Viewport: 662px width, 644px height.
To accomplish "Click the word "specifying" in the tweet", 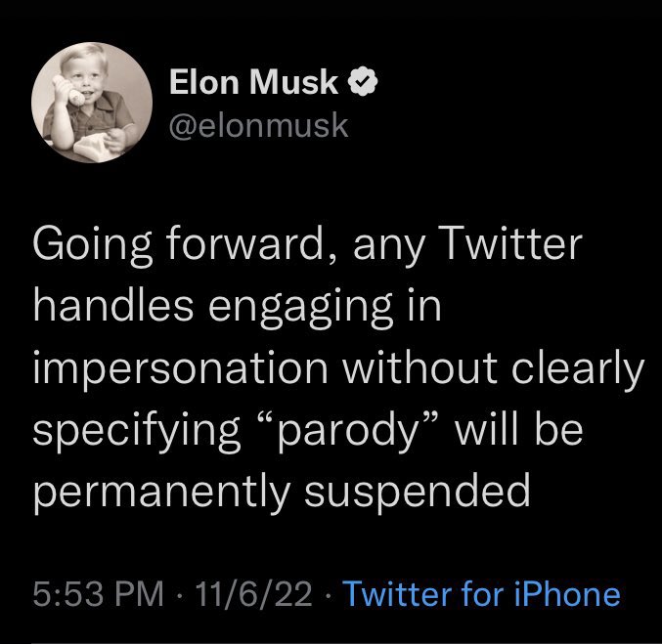I will coord(139,431).
